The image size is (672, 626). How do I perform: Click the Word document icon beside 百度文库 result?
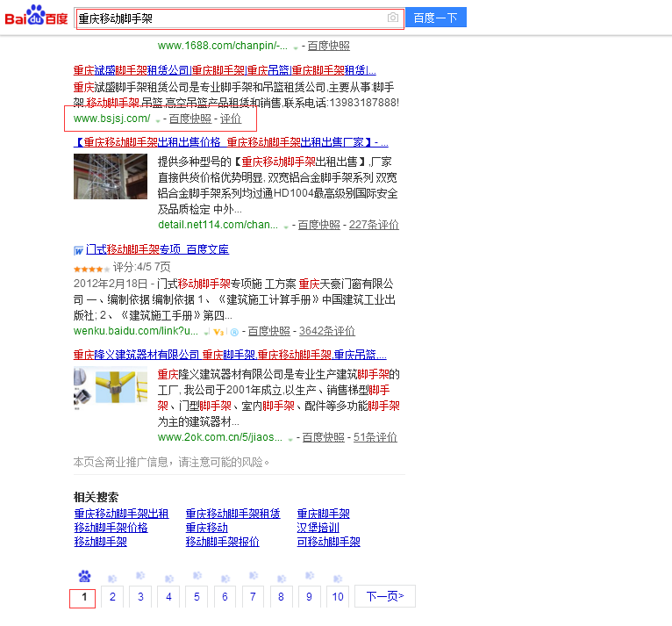pyautogui.click(x=79, y=250)
